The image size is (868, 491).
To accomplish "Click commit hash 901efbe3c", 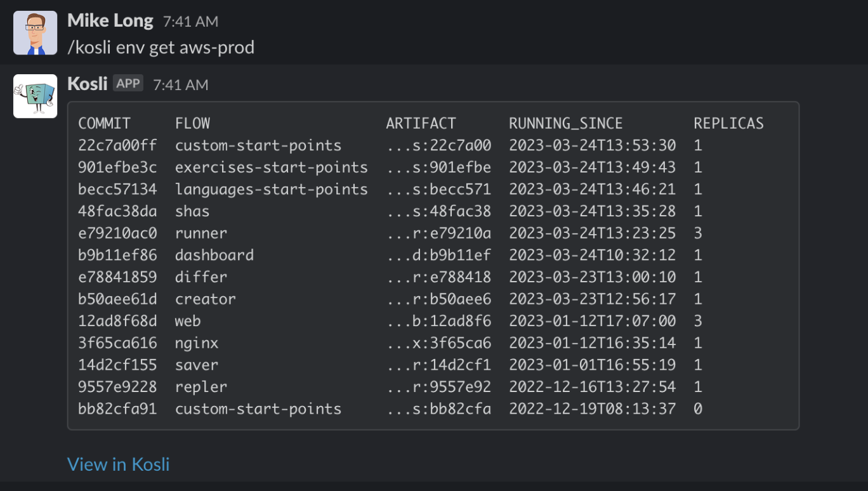I will [117, 167].
